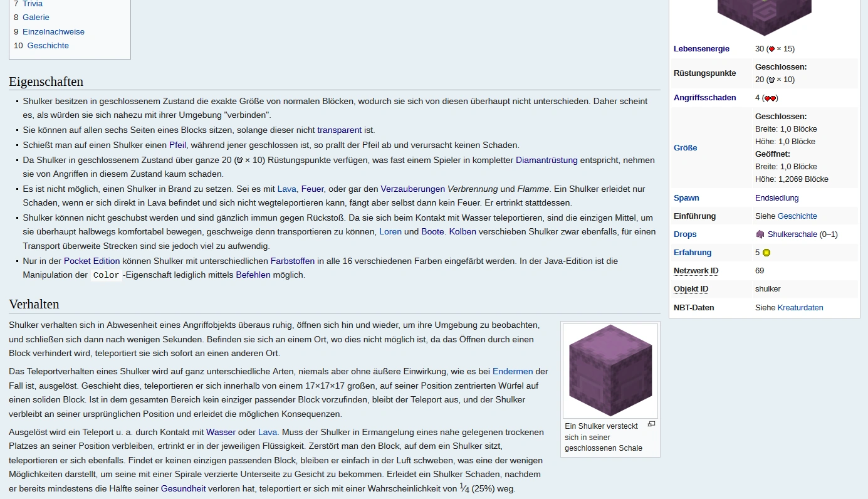Click the Verhalten section heading
The height and width of the screenshot is (499, 868).
click(x=34, y=304)
